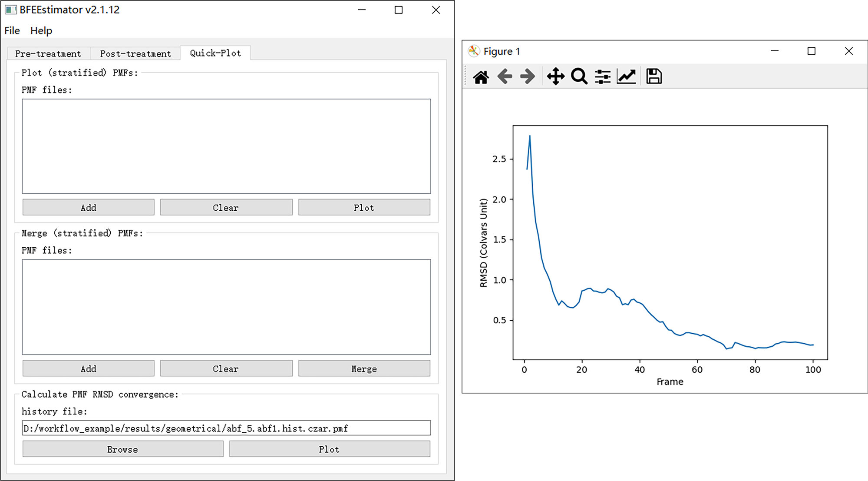
Task: Maximize the Figure 1 window
Action: point(812,51)
